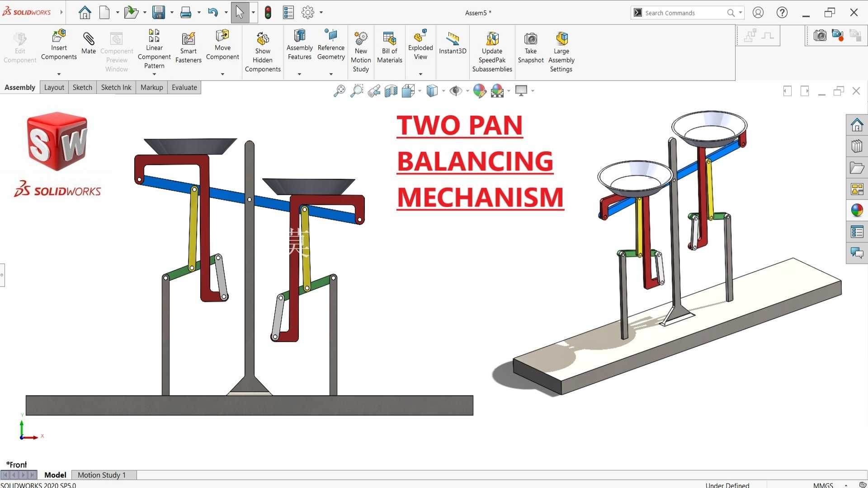The image size is (868, 488).
Task: Click Update SpeedPak Subassemblies
Action: point(492,52)
